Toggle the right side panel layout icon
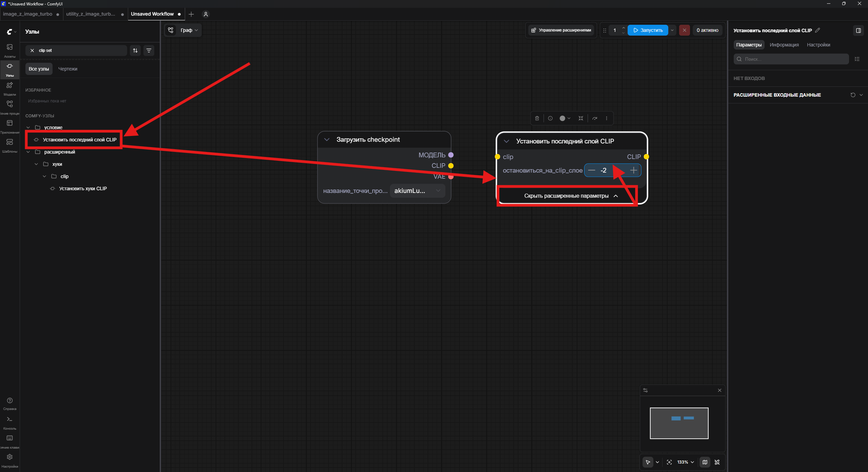The height and width of the screenshot is (472, 868). [x=859, y=31]
